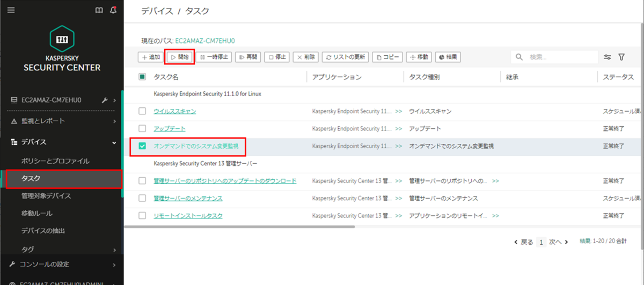
Task: Delete the selected task with 削除
Action: (x=306, y=57)
